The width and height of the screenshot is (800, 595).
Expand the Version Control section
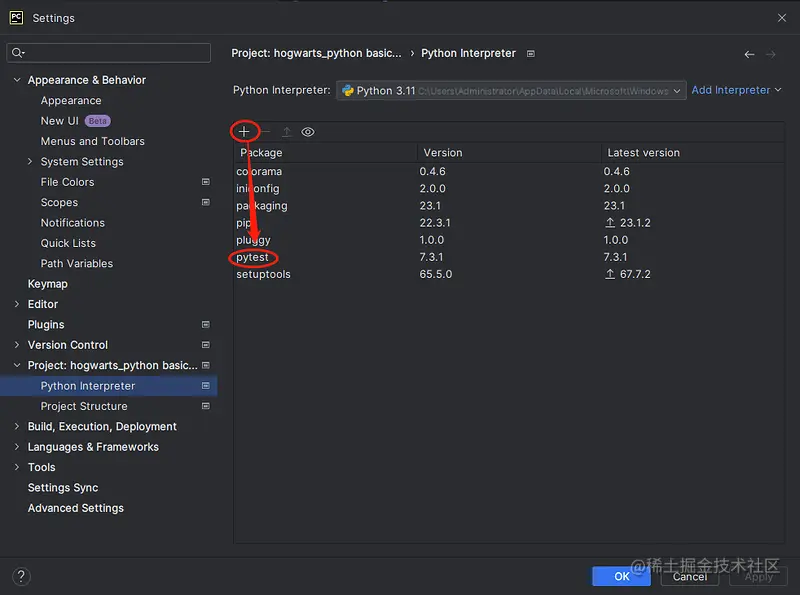click(17, 345)
